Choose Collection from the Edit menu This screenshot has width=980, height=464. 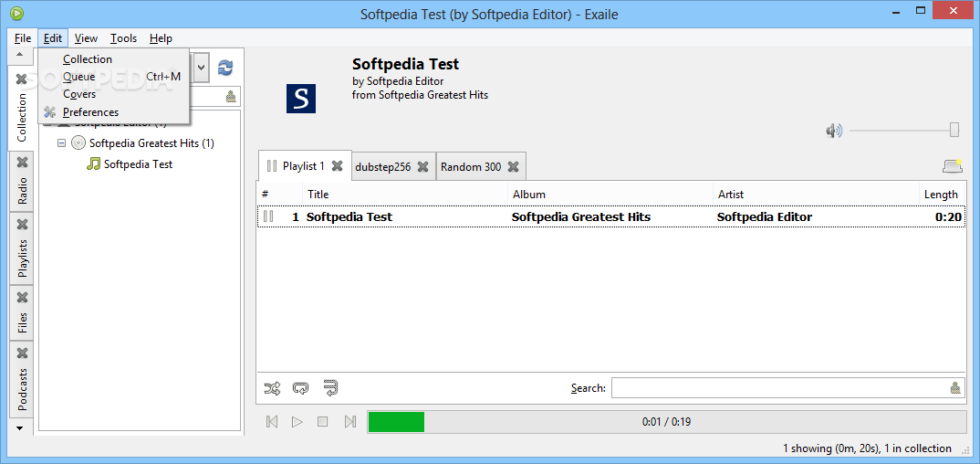pyautogui.click(x=114, y=59)
